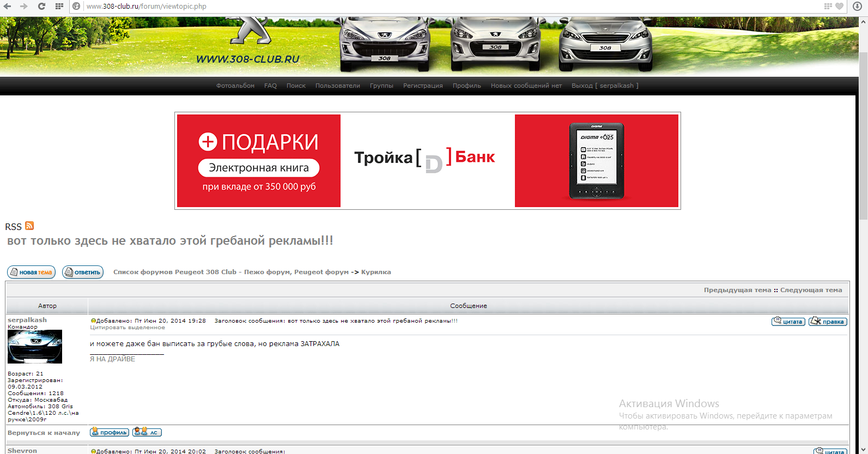Reload the page with the refresh icon
The width and height of the screenshot is (868, 454).
[41, 7]
